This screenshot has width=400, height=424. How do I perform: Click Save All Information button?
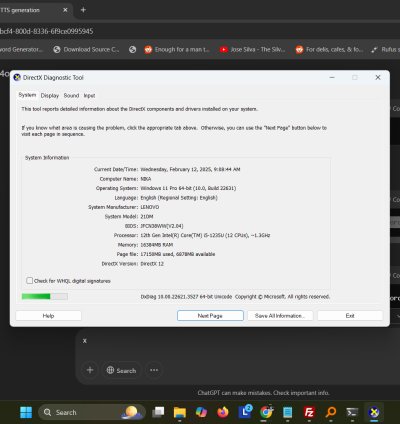point(280,316)
